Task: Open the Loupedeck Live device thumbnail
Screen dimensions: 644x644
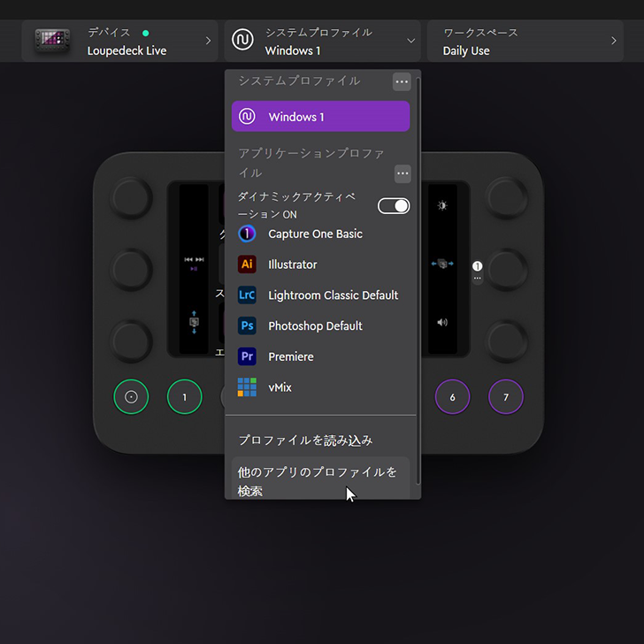Action: [52, 41]
